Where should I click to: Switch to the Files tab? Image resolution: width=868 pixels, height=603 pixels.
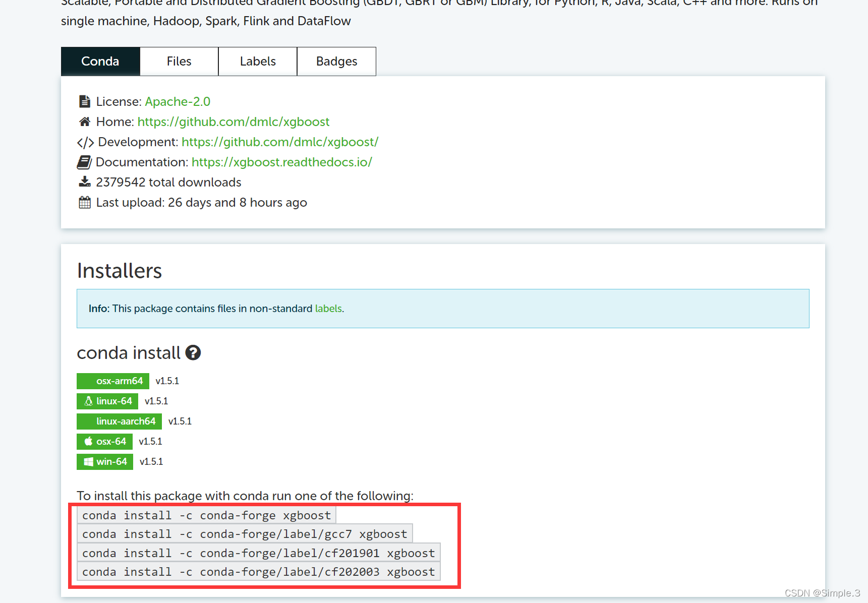(179, 62)
